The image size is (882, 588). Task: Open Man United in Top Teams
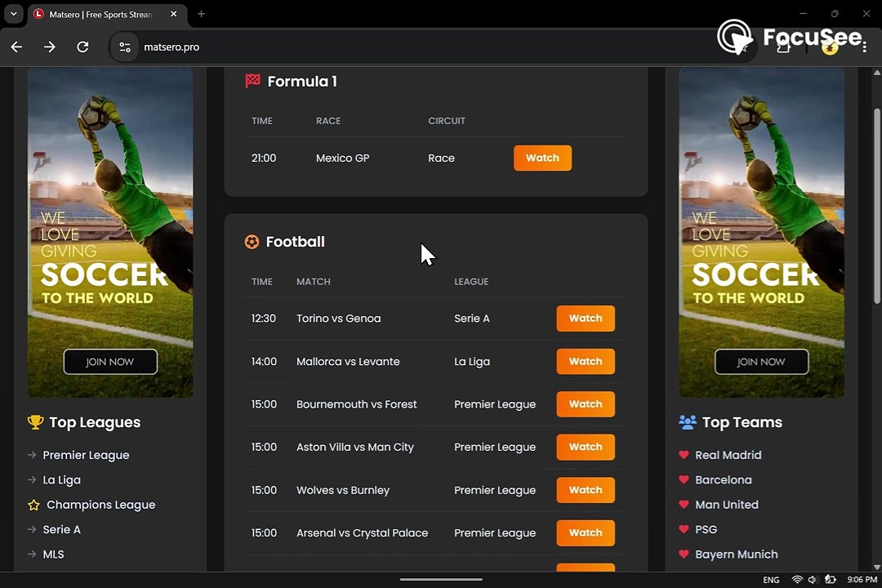coord(727,505)
